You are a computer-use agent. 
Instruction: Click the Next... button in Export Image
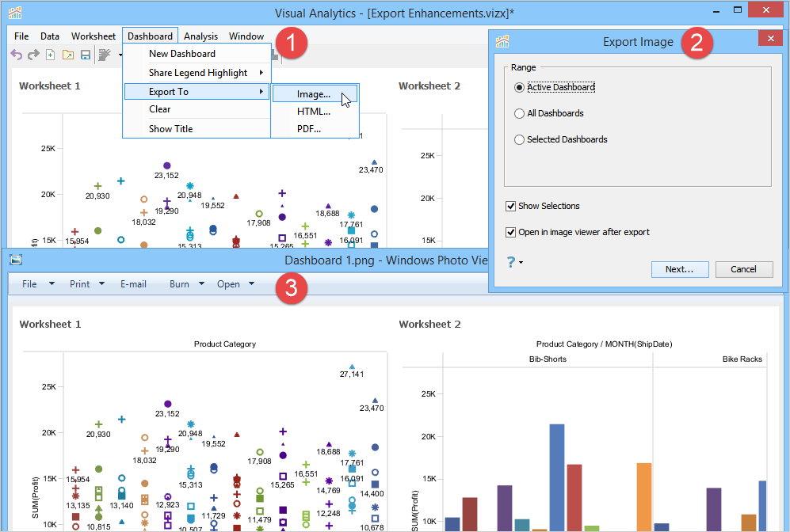coord(680,269)
